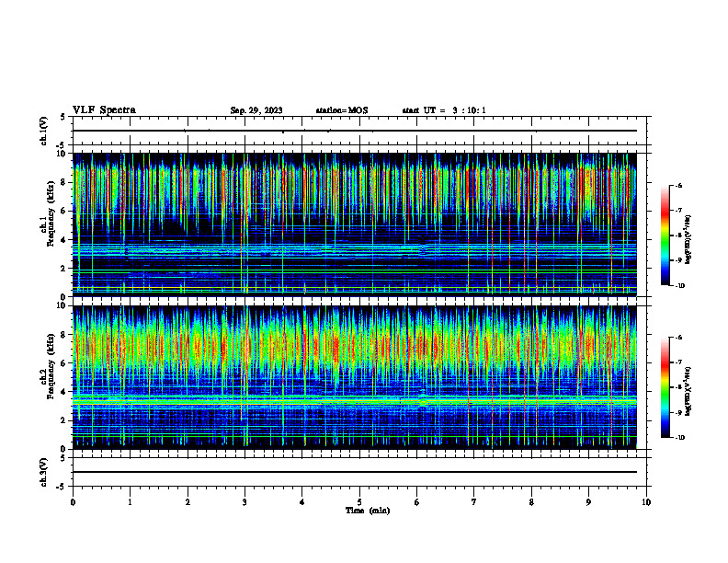Viewport: 728px width, 563px height.
Task: Click the "4" kHz tick on ch.1 spectrogram
Action: [x=64, y=240]
